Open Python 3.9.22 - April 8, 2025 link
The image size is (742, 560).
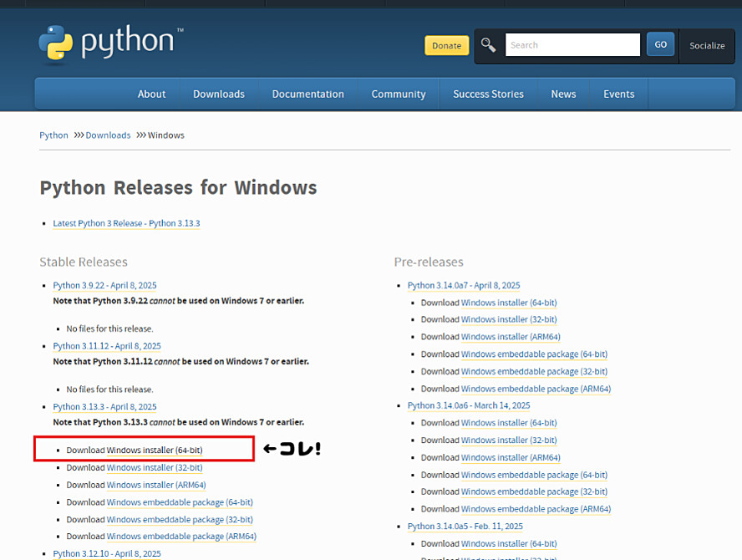[x=104, y=286]
